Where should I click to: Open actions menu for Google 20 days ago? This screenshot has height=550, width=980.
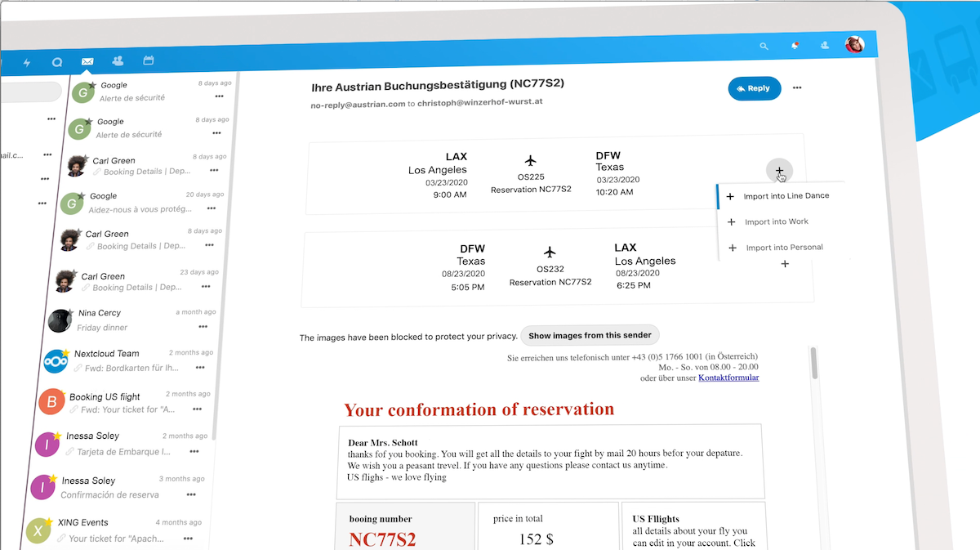pyautogui.click(x=213, y=208)
